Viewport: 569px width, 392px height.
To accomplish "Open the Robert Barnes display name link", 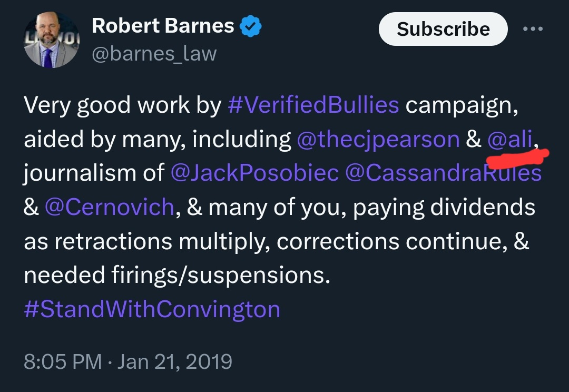I will [163, 26].
